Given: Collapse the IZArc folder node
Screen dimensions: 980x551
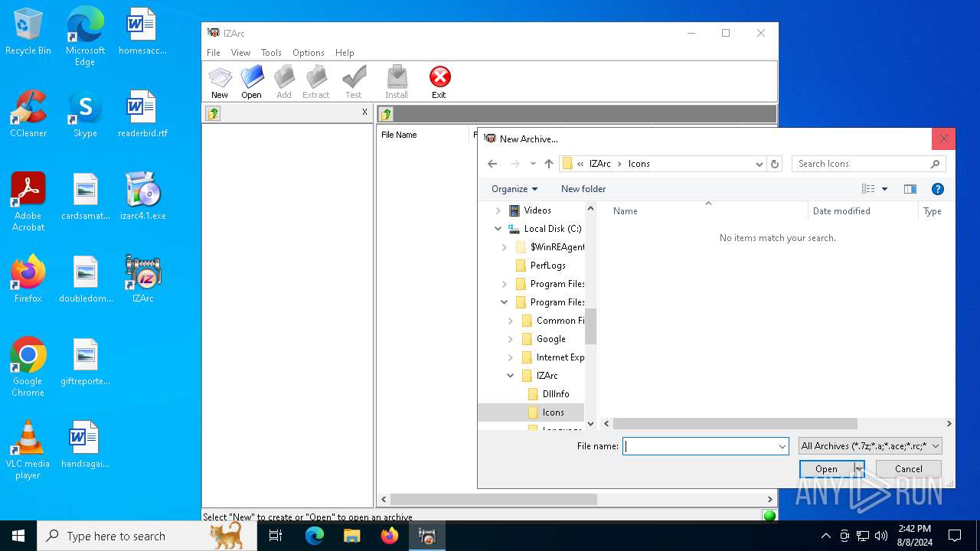Looking at the screenshot, I should point(510,376).
